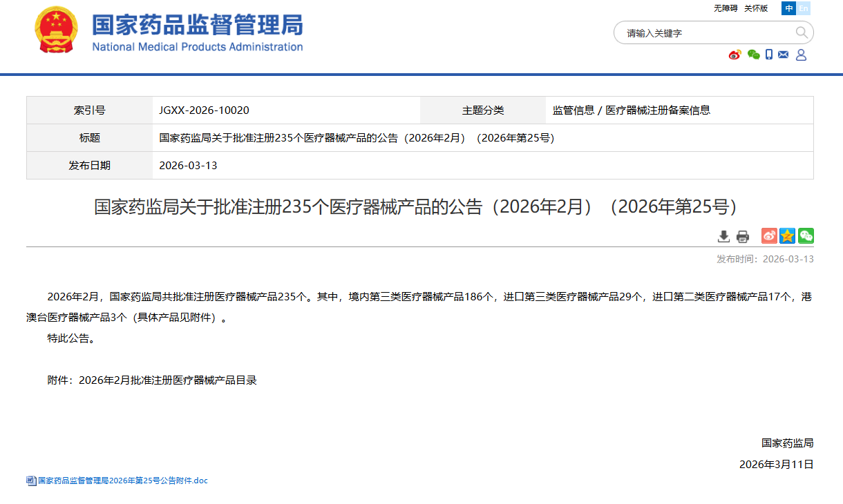
Task: Open the header Weibo icon
Action: point(735,55)
